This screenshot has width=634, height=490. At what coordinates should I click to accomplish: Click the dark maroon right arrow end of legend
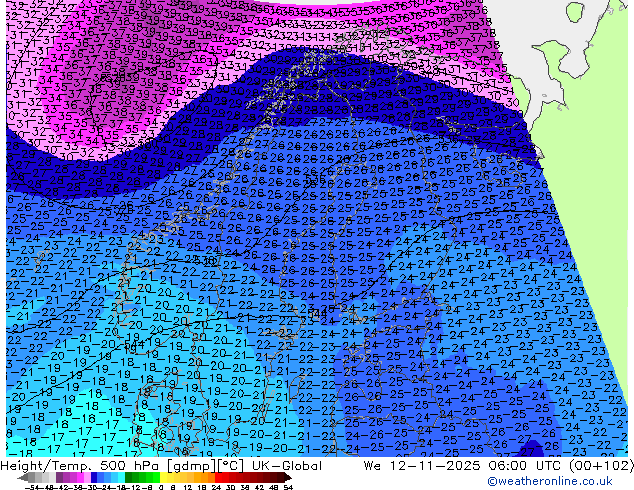[288, 478]
